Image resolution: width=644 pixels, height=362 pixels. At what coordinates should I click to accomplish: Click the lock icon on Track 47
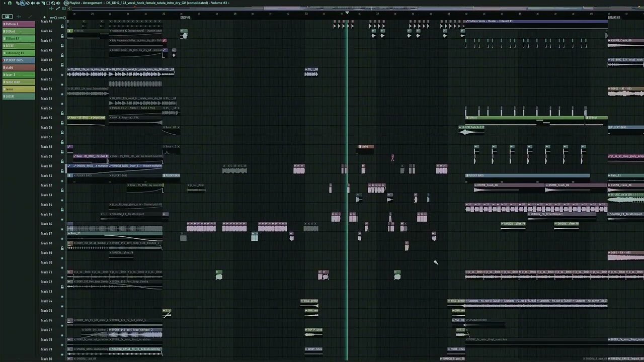tap(62, 45)
